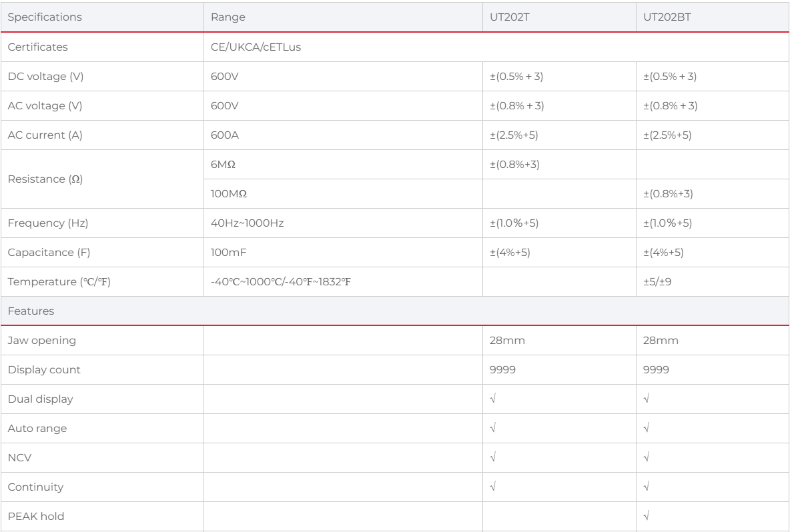Click UT202T AC voltage accuracy ±(0.8% + 3)
The image size is (790, 532).
(516, 106)
